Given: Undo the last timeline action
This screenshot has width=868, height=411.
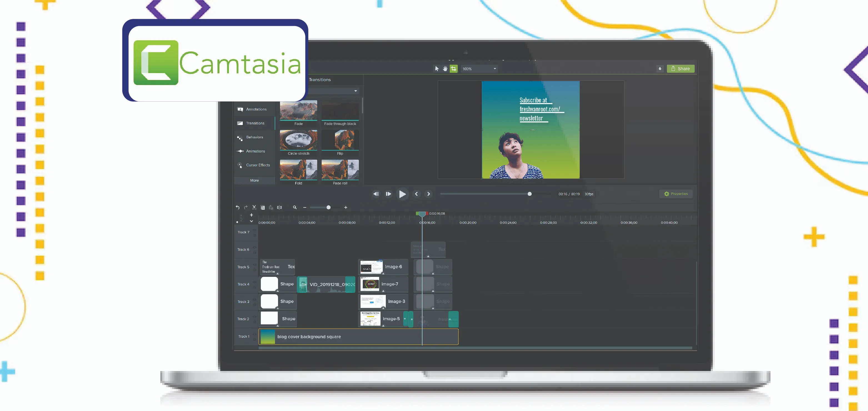Looking at the screenshot, I should click(237, 207).
